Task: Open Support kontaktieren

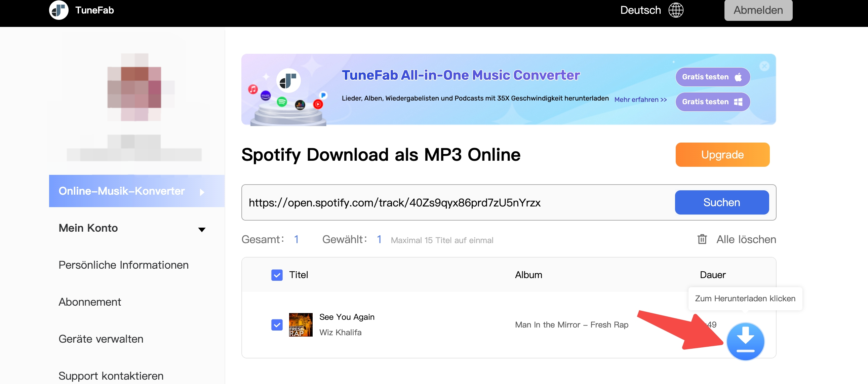Action: point(111,376)
